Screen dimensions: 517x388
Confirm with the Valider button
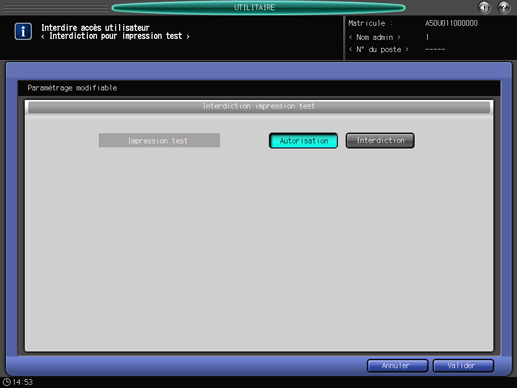[x=463, y=366]
